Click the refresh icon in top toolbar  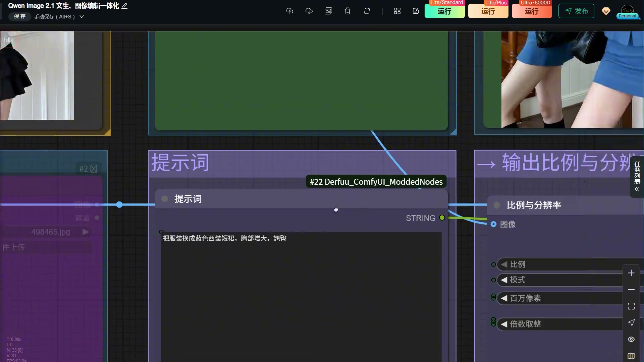click(x=367, y=11)
